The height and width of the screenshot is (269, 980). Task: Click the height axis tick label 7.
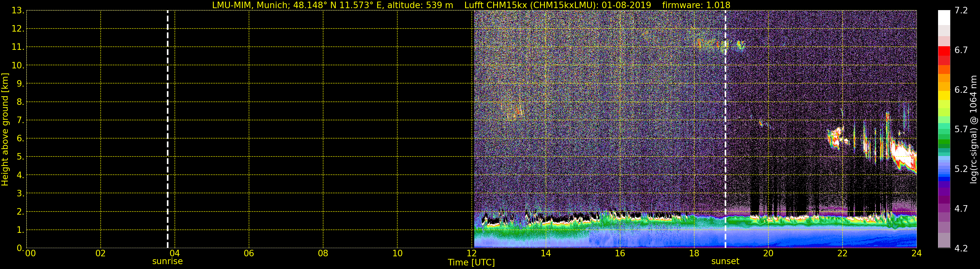point(20,120)
